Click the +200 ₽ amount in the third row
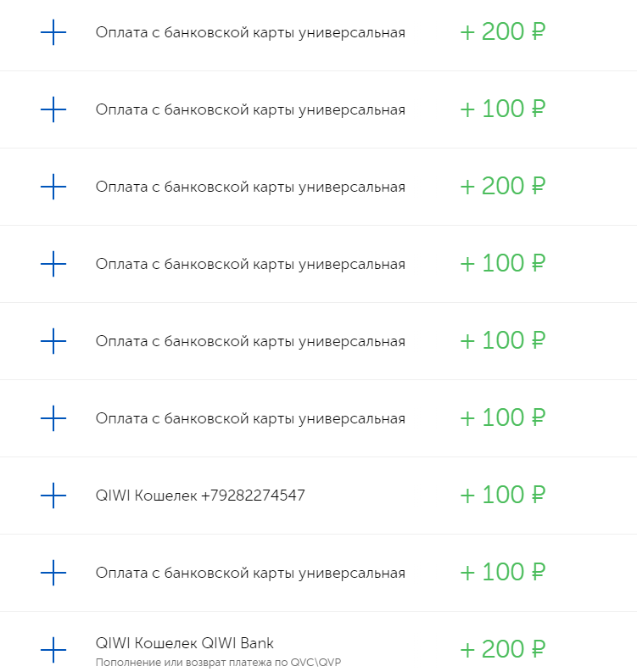Screen dimensions: 637x672 (502, 188)
